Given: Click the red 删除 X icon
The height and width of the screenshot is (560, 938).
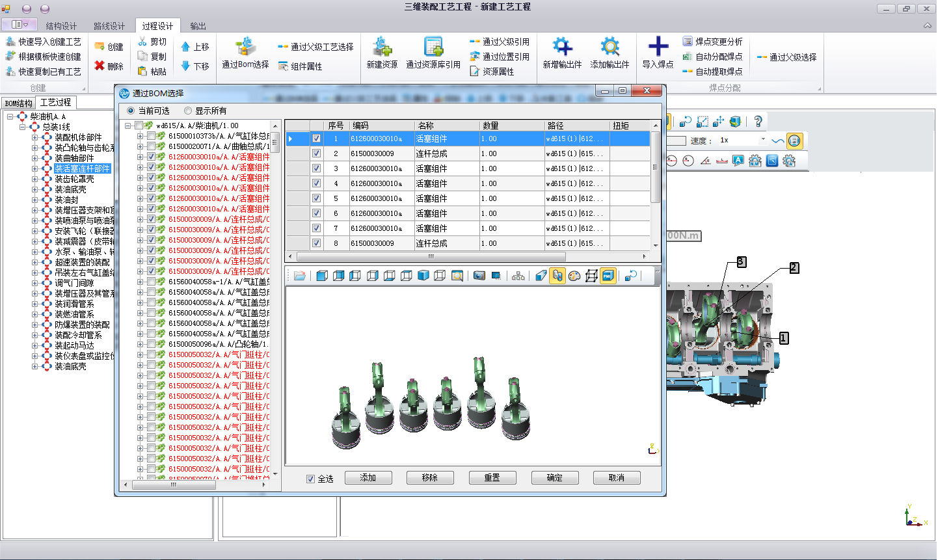Looking at the screenshot, I should pos(100,66).
